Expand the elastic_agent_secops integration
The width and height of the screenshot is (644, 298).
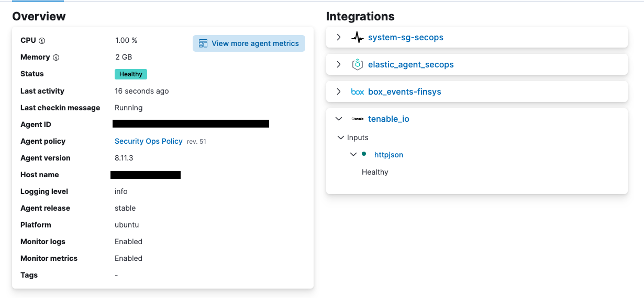pyautogui.click(x=339, y=65)
